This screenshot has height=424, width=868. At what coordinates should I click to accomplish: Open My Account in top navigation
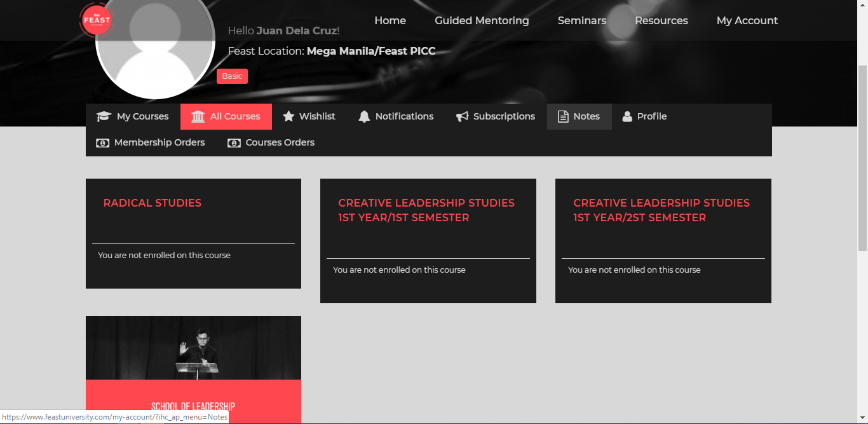point(747,20)
